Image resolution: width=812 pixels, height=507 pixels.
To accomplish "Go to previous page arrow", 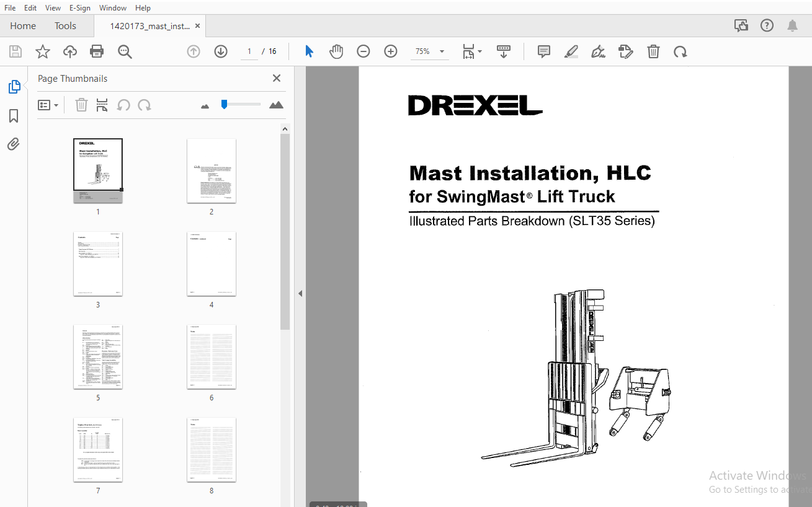I will 194,51.
